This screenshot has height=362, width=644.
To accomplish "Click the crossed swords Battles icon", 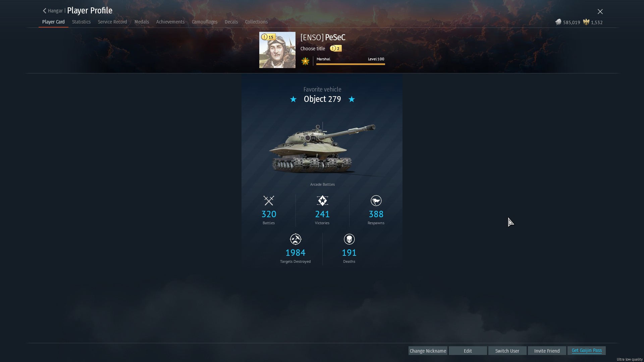I will pyautogui.click(x=269, y=200).
